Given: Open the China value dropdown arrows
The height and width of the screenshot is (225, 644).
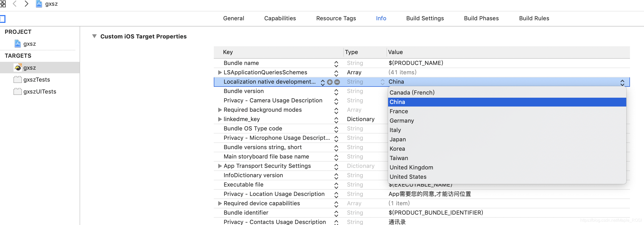Looking at the screenshot, I should [622, 82].
